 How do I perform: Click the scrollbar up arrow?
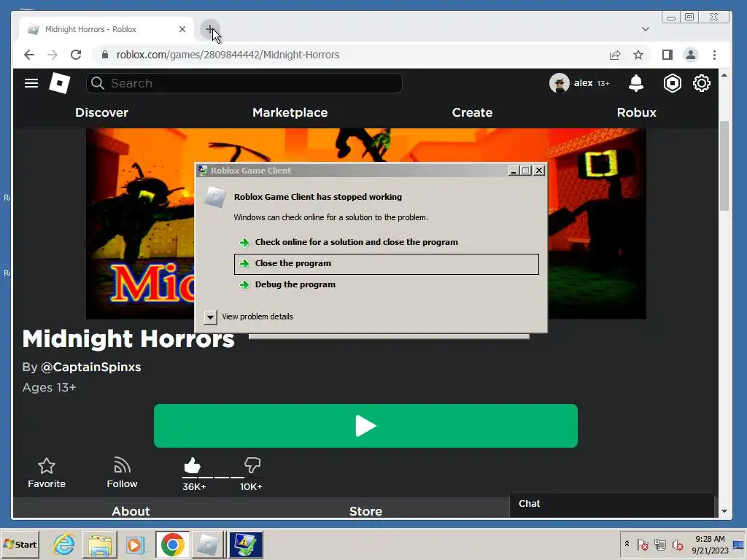(724, 75)
